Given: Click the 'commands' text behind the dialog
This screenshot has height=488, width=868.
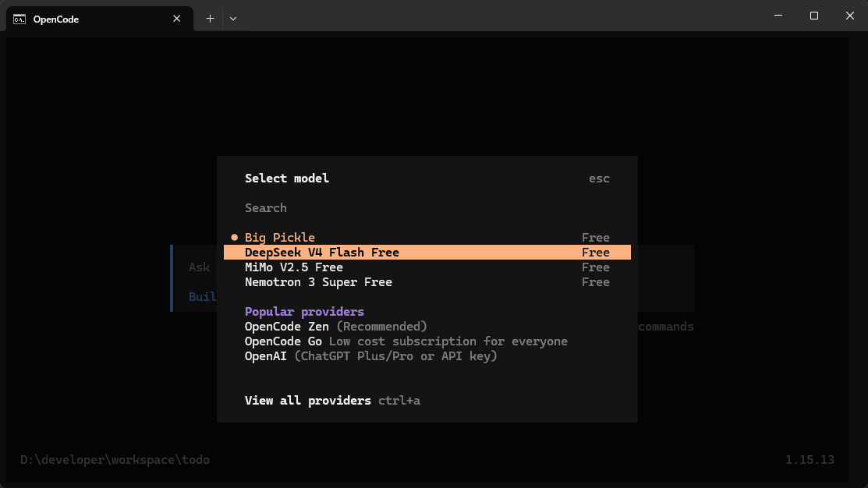Looking at the screenshot, I should click(x=666, y=327).
